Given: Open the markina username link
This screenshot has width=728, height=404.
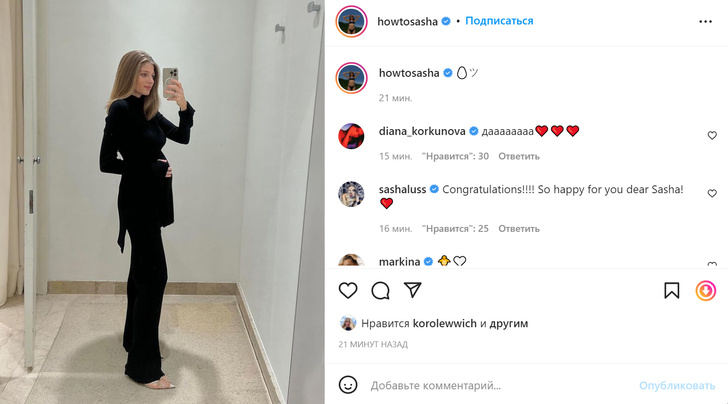Looking at the screenshot, I should [x=399, y=262].
